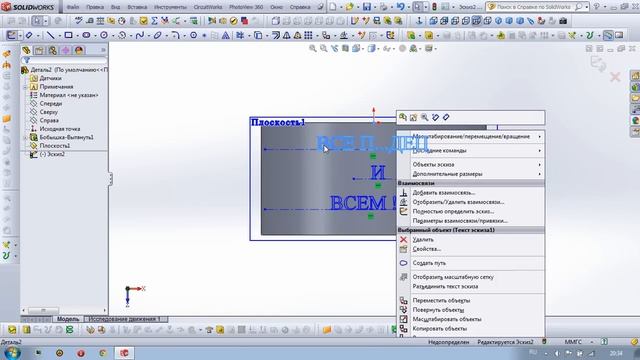Open the Правка menu

coord(95,7)
